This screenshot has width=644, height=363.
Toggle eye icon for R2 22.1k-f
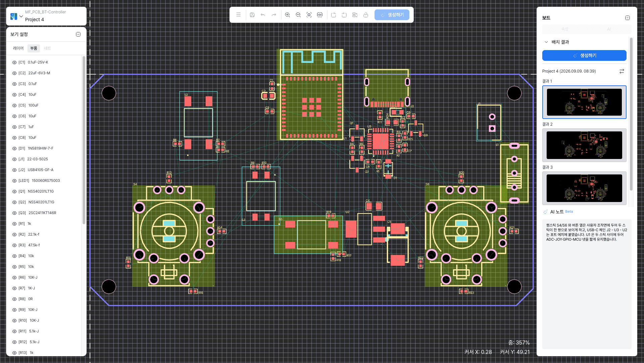click(x=14, y=235)
